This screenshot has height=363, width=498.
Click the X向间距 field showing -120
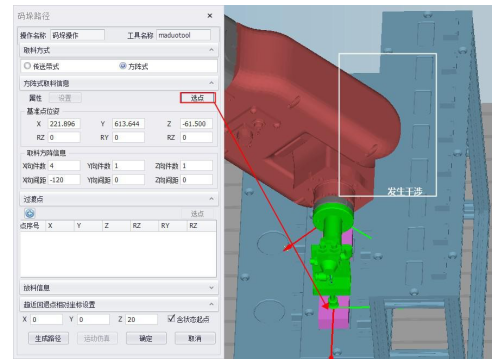tap(64, 180)
